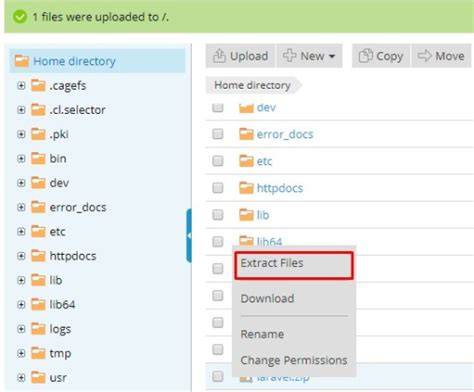Image resolution: width=474 pixels, height=392 pixels.
Task: Expand the httpdocs tree node
Action: 21,256
